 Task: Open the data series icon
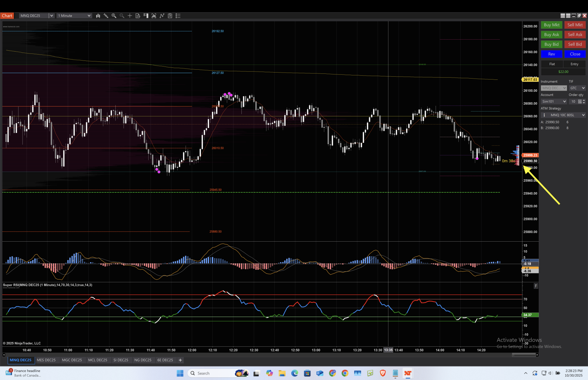coord(154,16)
